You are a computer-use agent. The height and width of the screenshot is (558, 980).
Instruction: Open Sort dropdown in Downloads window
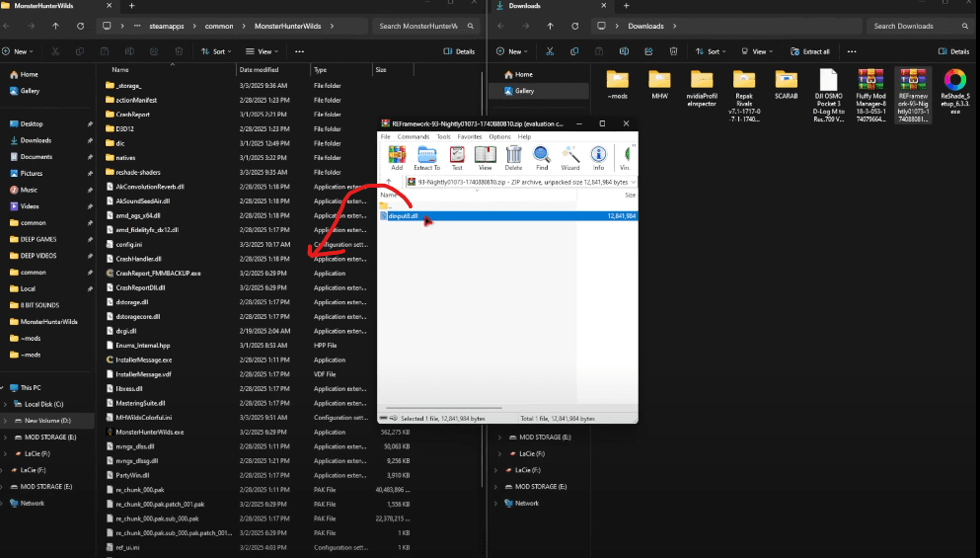(x=711, y=51)
